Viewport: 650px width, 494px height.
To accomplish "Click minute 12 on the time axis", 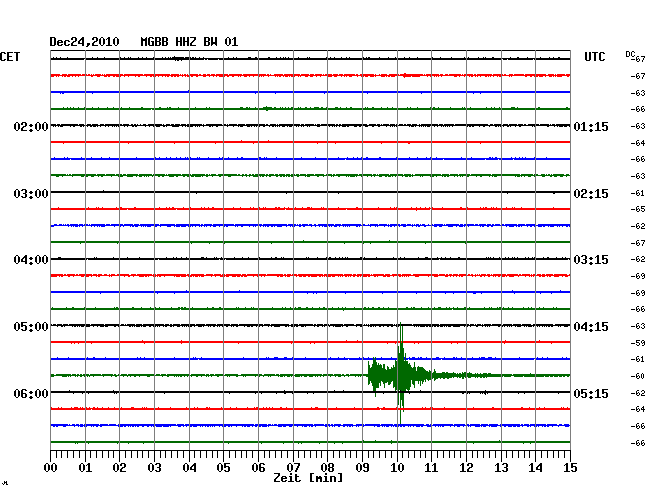I will [x=466, y=468].
